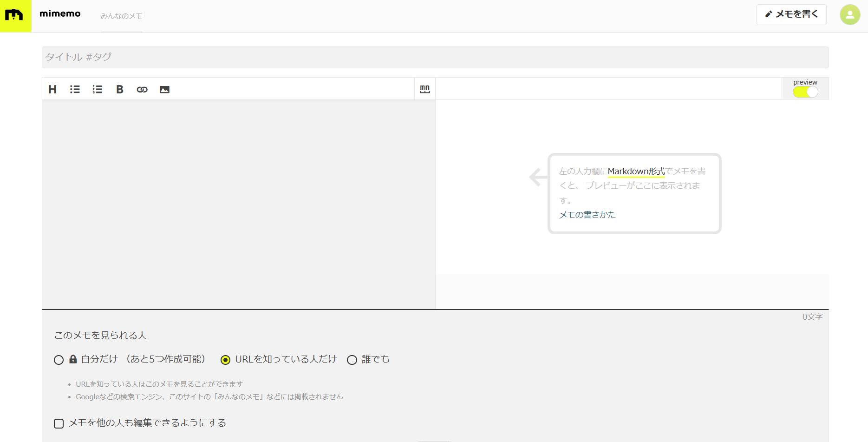This screenshot has height=442, width=868.
Task: Turn off the preview toggle
Action: [x=805, y=92]
